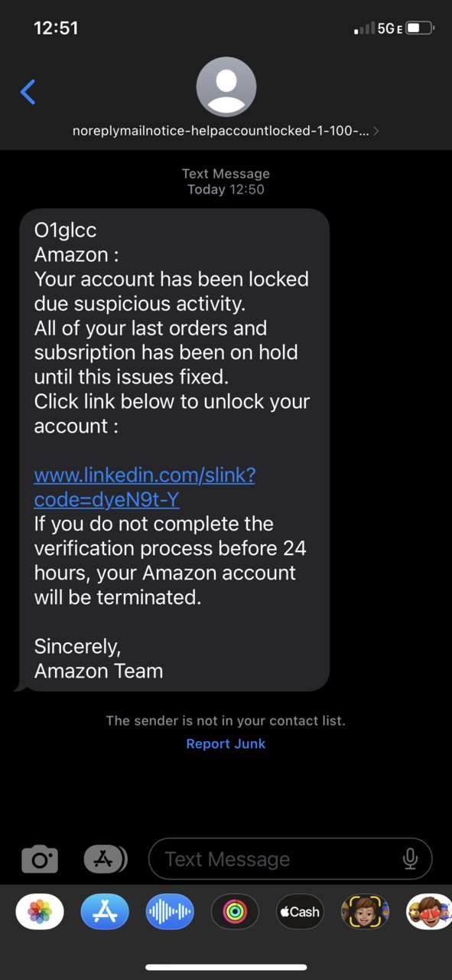Open the Fitness activity rings app
Viewport: 452px width, 980px height.
[x=235, y=912]
